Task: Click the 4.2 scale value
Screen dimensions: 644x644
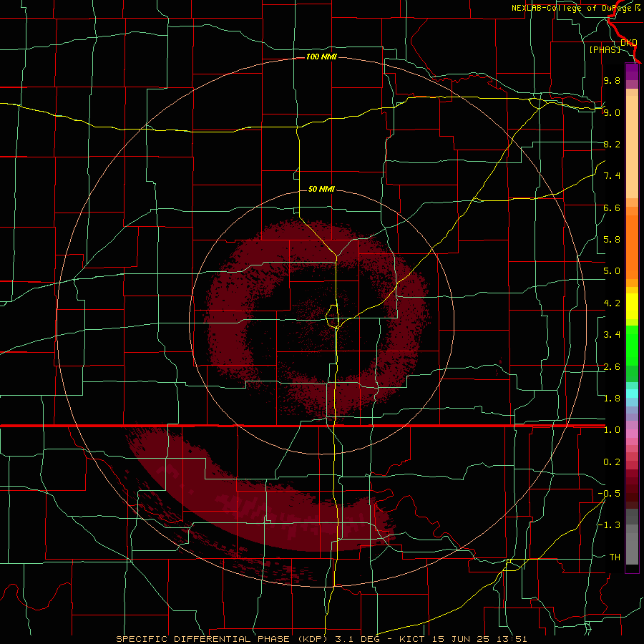Action: point(612,303)
